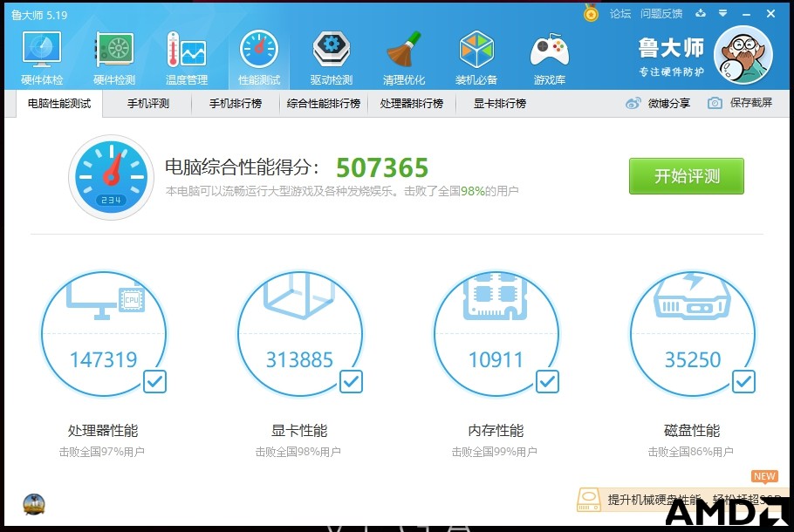
Task: Switch to the 手机评测 tab
Action: click(147, 104)
